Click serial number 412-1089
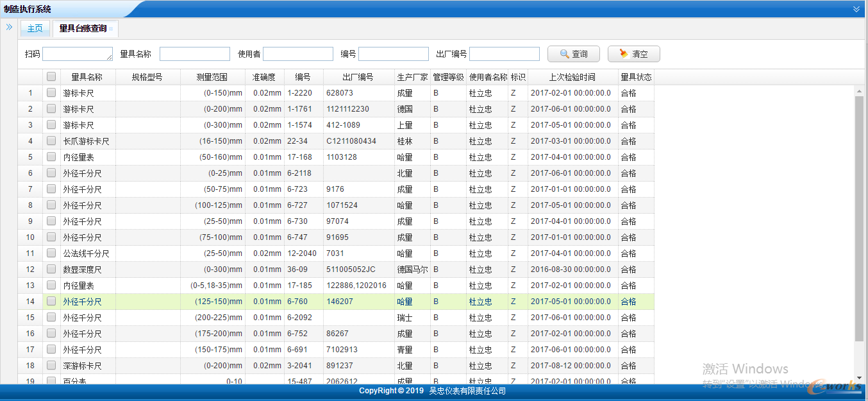The height and width of the screenshot is (401, 868). coord(343,125)
